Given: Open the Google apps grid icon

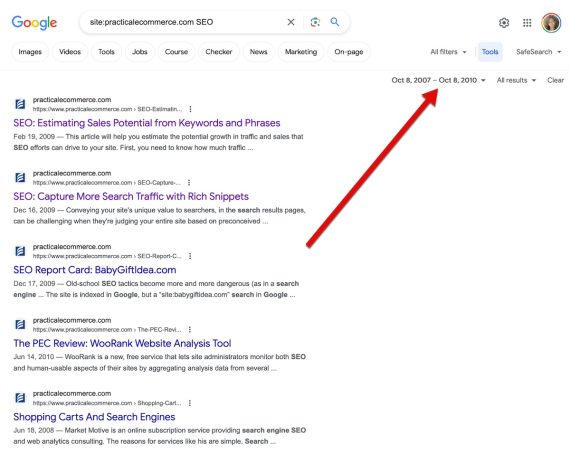Looking at the screenshot, I should (527, 23).
